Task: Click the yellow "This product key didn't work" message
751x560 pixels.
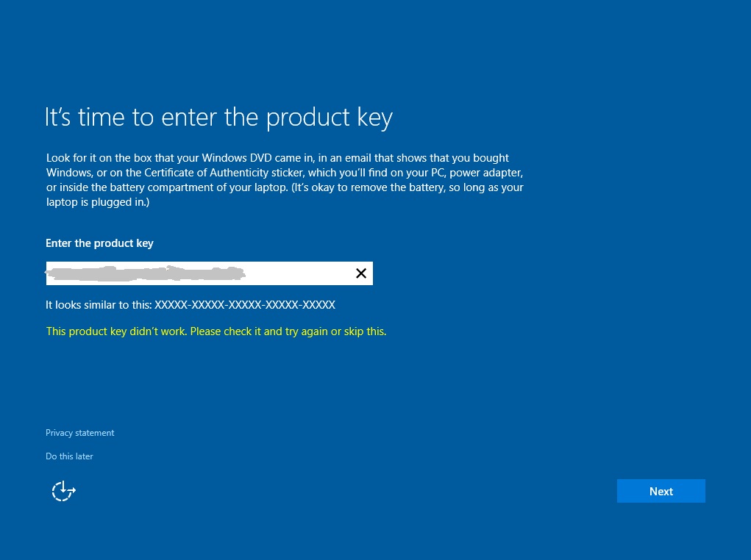Action: pyautogui.click(x=216, y=331)
